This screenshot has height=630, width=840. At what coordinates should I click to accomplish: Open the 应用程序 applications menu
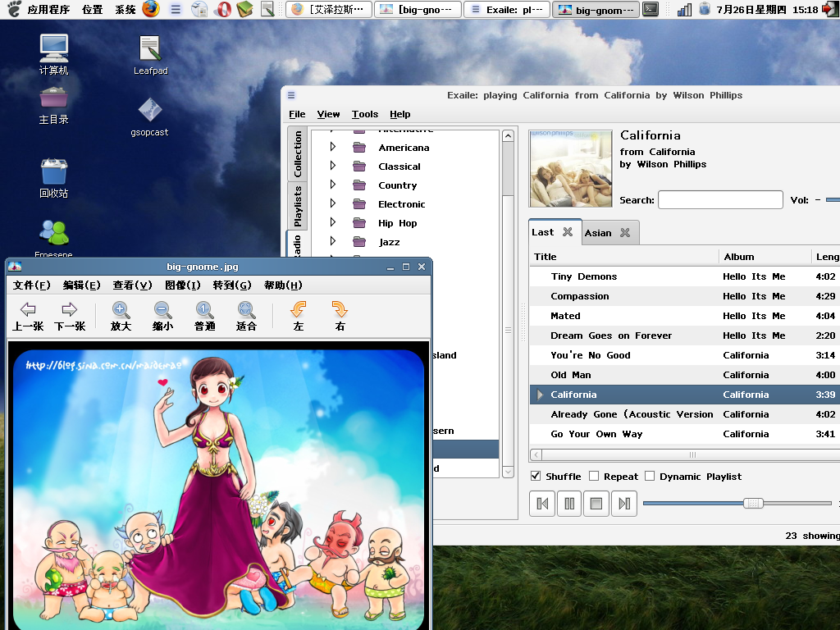coord(48,10)
